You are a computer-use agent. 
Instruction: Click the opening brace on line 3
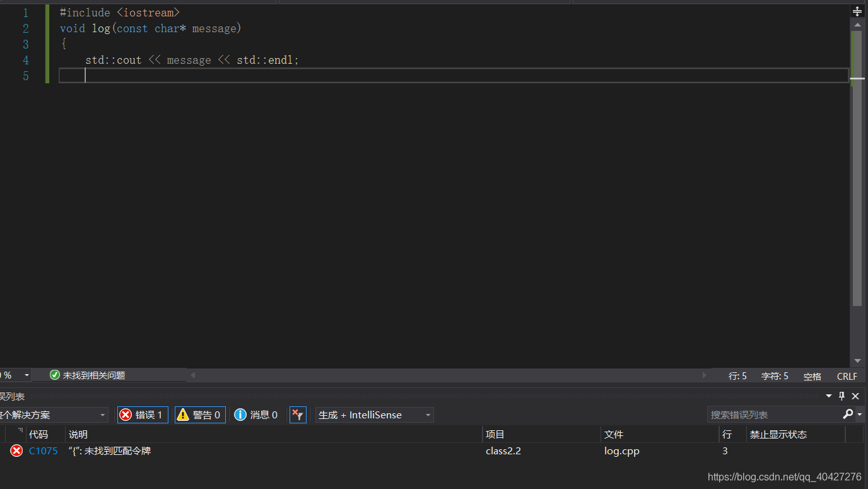[x=64, y=44]
